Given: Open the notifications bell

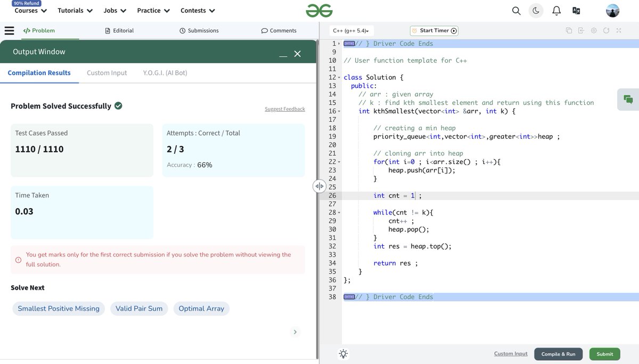Looking at the screenshot, I should (556, 11).
